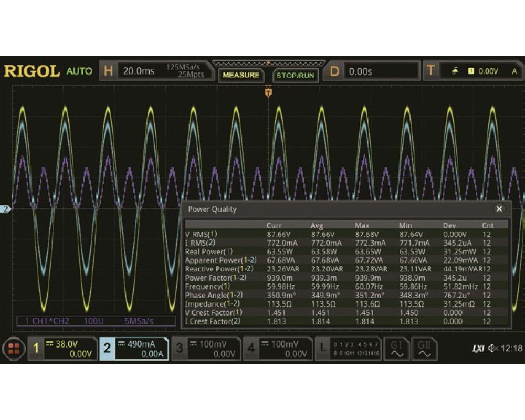The height and width of the screenshot is (420, 525).
Task: Click the rising edge trigger icon
Action: [x=455, y=71]
